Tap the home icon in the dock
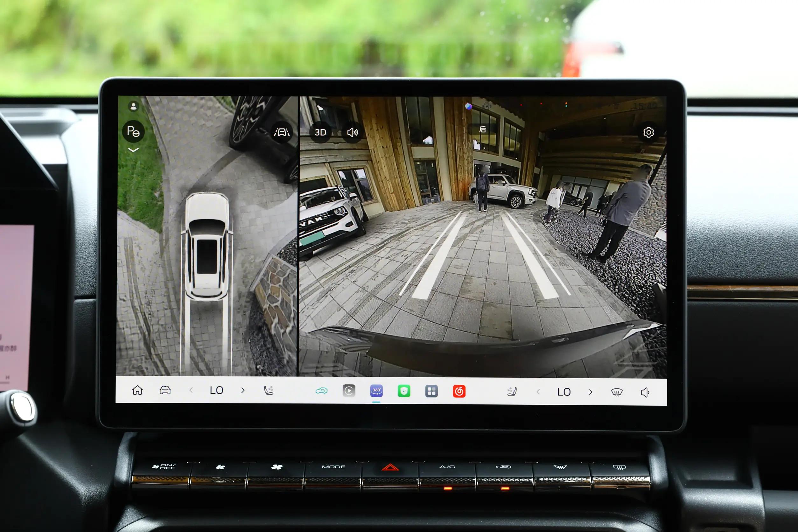This screenshot has width=798, height=532. pos(137,390)
